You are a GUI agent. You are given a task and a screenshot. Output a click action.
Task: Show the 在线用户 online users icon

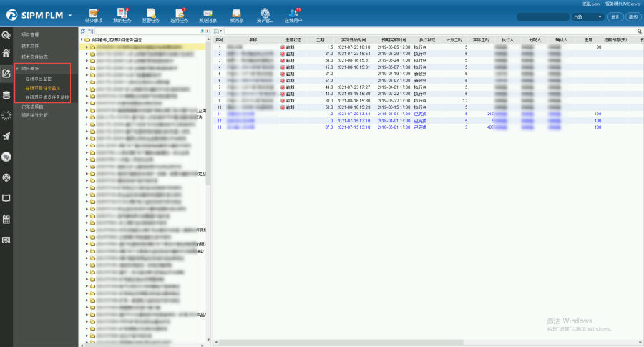[x=293, y=14]
